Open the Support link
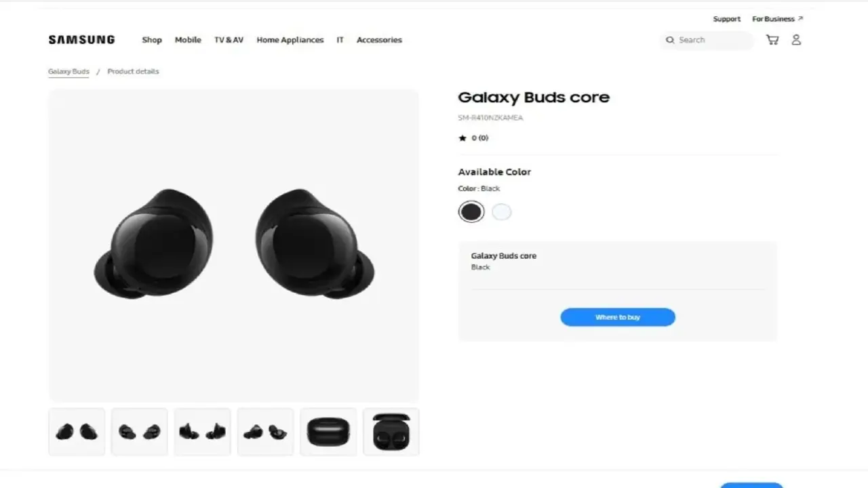The width and height of the screenshot is (868, 488). click(727, 19)
